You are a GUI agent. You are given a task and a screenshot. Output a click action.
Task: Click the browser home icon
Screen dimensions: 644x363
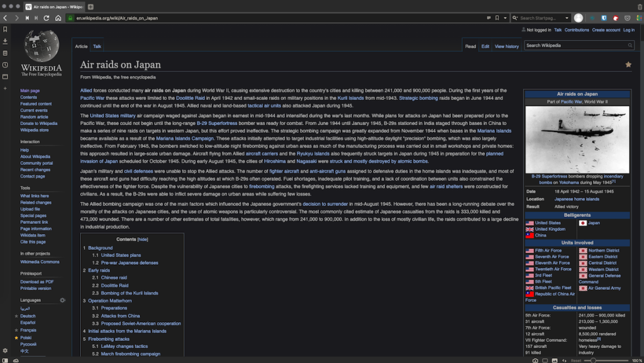coord(58,18)
